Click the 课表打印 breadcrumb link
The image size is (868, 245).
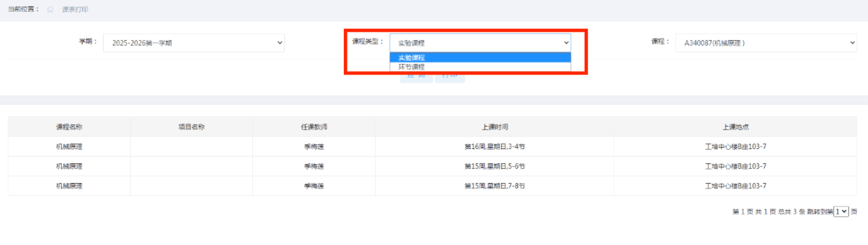point(75,9)
